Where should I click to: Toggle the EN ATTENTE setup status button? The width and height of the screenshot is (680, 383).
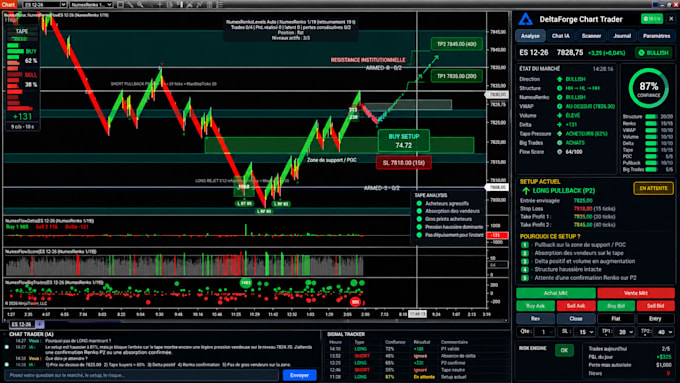653,188
